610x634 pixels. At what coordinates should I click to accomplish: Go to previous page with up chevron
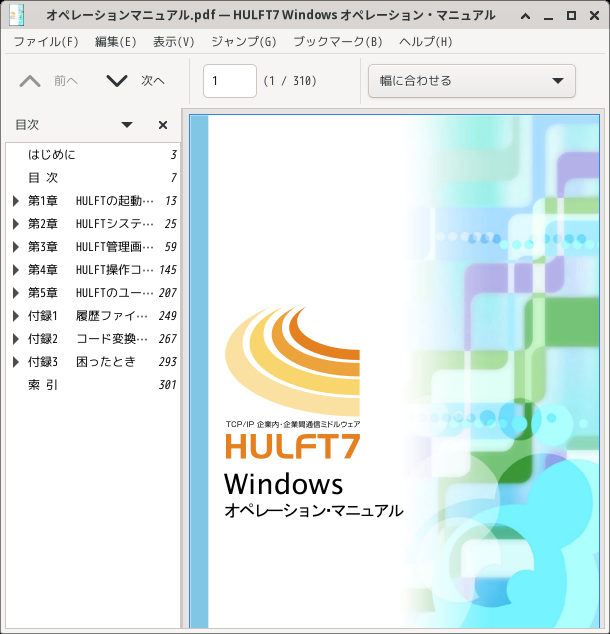[x=30, y=81]
